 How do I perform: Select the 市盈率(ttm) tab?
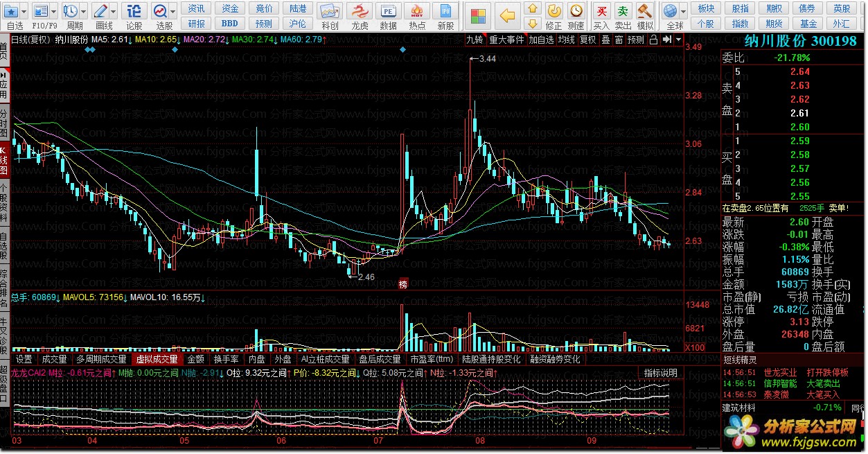click(432, 359)
